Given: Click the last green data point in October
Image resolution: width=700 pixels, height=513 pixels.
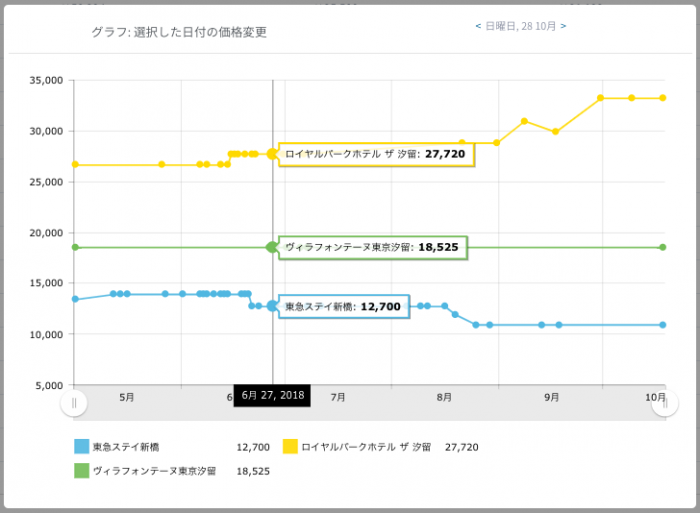Looking at the screenshot, I should click(x=662, y=247).
